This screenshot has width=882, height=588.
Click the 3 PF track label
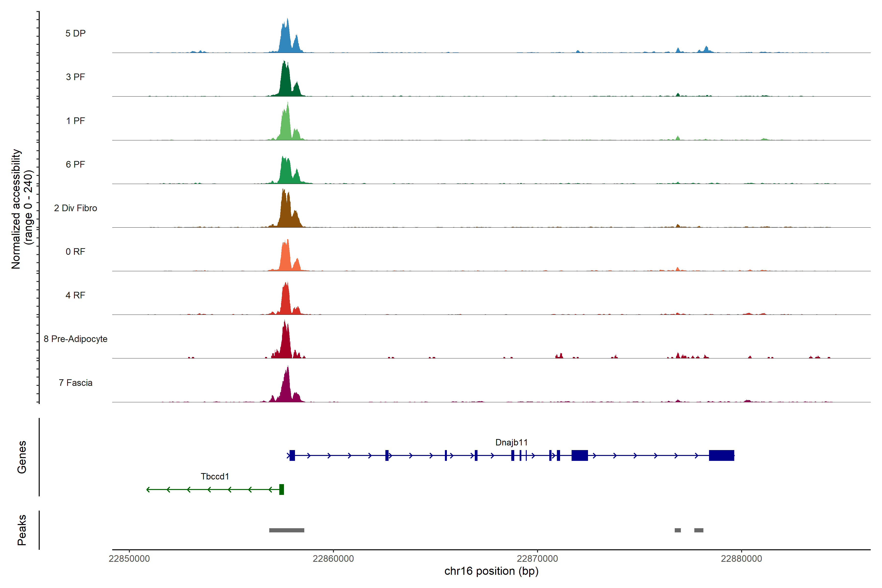[75, 77]
